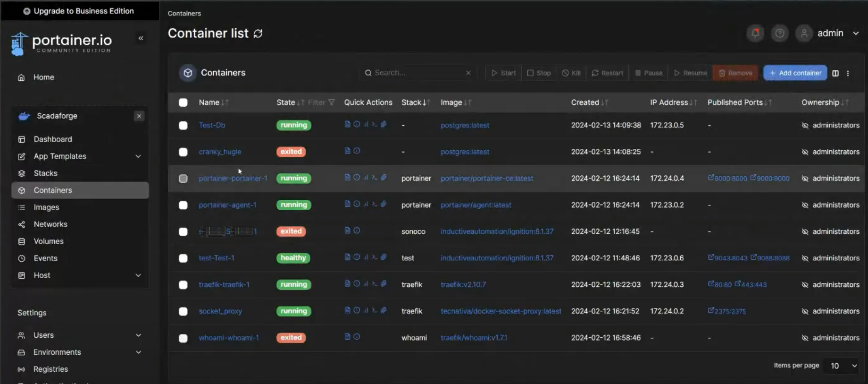This screenshot has height=384, width=868.
Task: Open socket_proxy container details
Action: click(220, 311)
